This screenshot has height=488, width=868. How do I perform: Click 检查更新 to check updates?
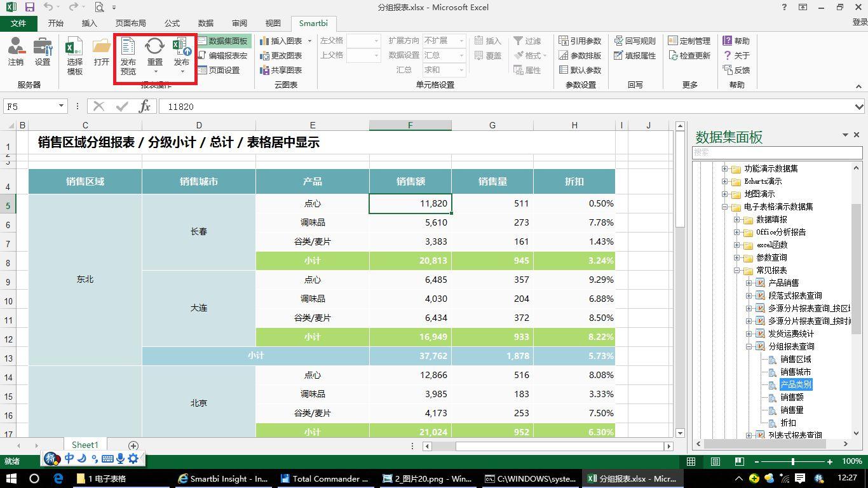pyautogui.click(x=689, y=55)
